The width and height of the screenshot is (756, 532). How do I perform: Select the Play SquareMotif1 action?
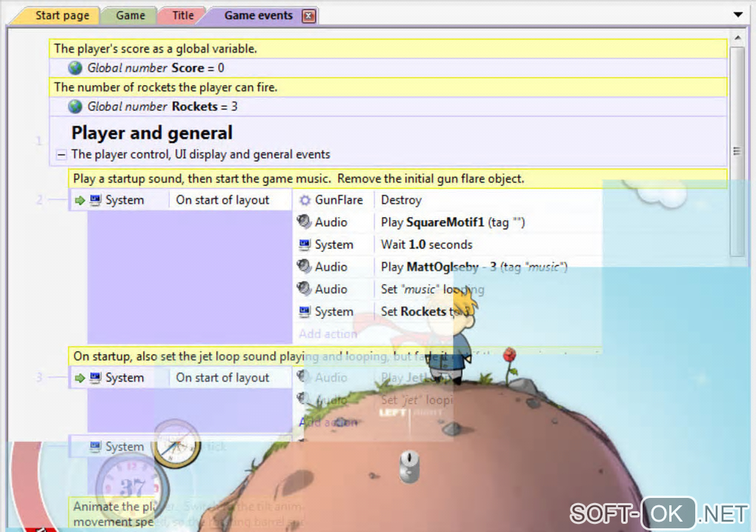453,222
